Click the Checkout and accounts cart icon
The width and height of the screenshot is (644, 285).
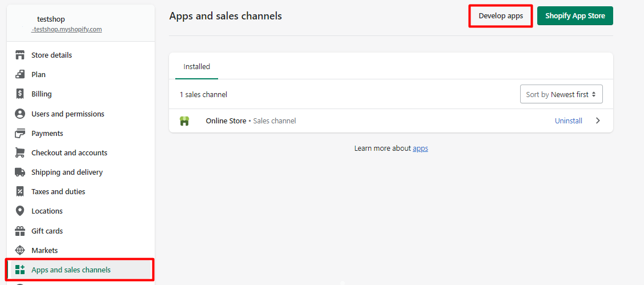tap(20, 152)
